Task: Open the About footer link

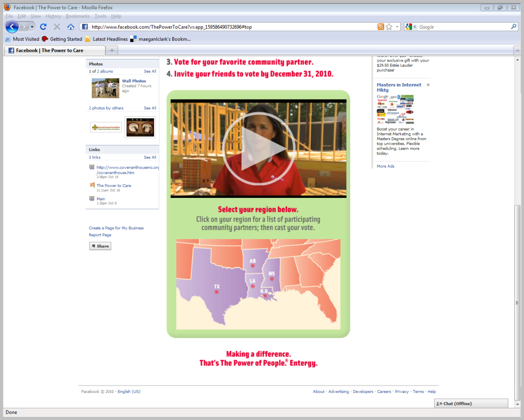Action: click(318, 392)
